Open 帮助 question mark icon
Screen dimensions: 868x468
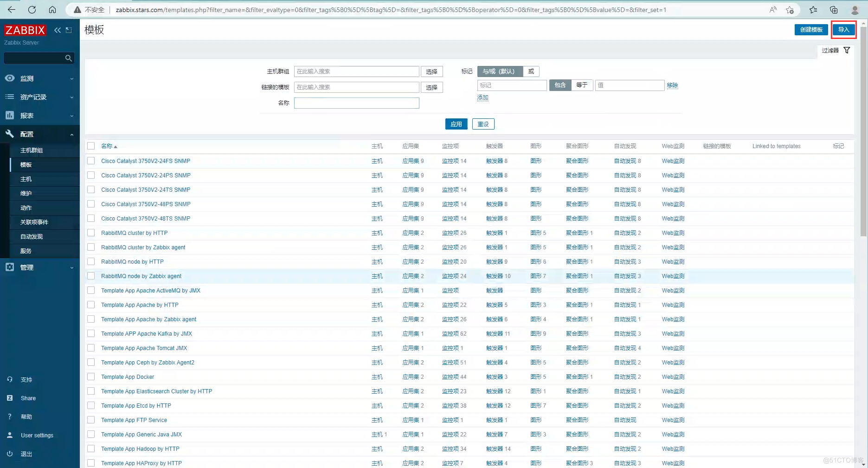pos(10,416)
